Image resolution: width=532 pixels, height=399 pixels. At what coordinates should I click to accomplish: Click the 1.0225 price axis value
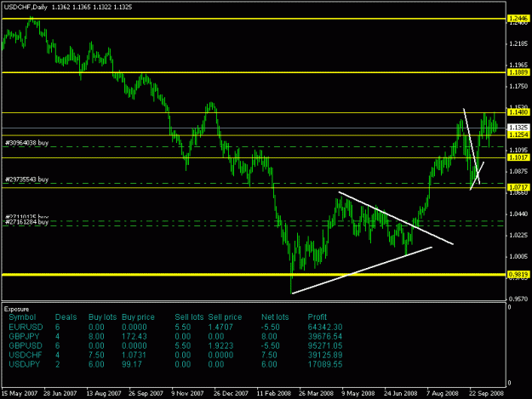[x=518, y=236]
